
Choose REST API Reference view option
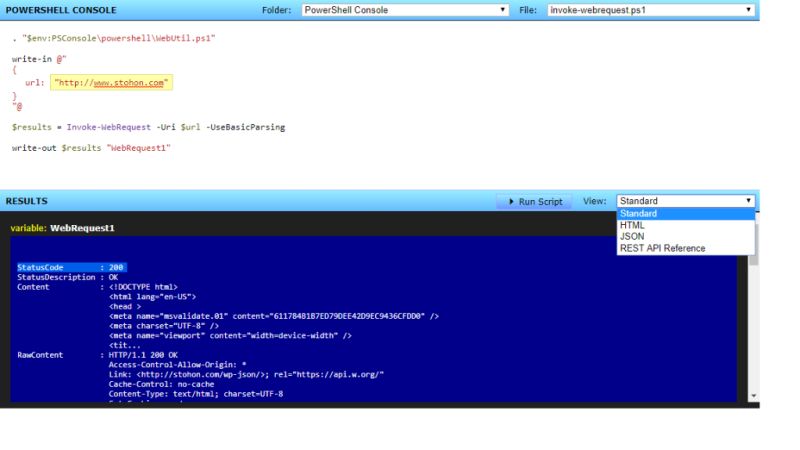pos(685,248)
